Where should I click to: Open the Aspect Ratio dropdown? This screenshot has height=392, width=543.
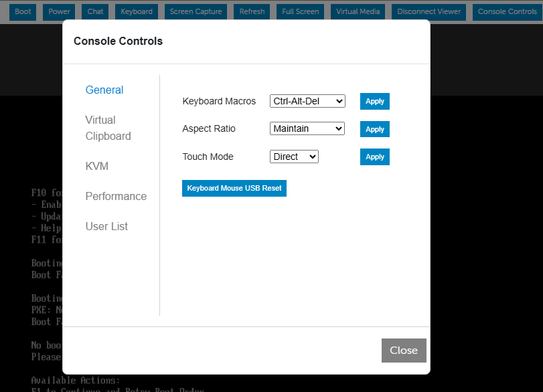[307, 128]
